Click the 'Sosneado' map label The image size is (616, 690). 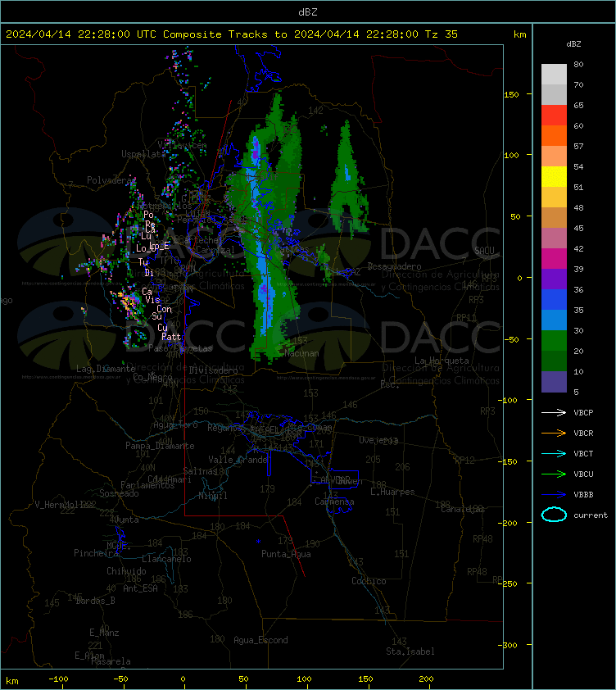tap(119, 494)
